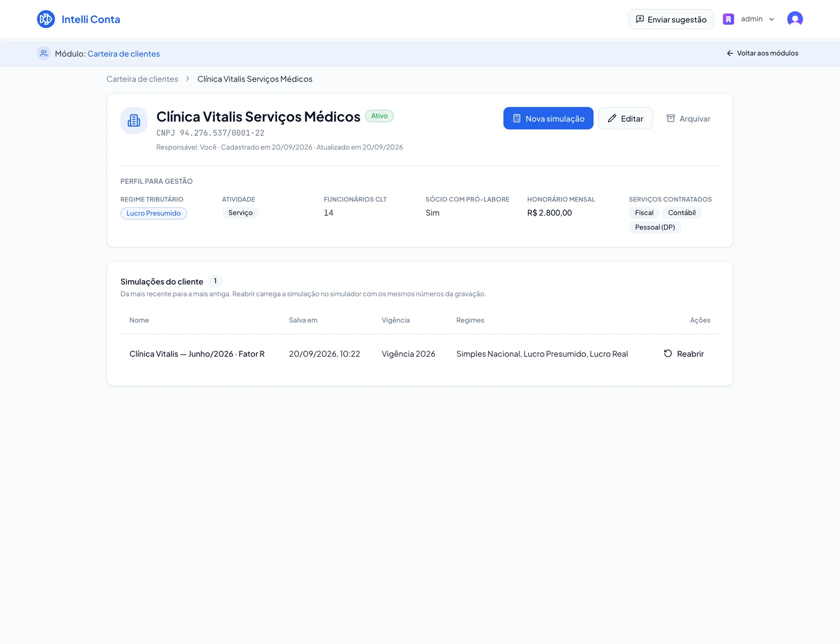Image resolution: width=840 pixels, height=644 pixels.
Task: Open the Intelli Conta home link
Action: [x=78, y=19]
